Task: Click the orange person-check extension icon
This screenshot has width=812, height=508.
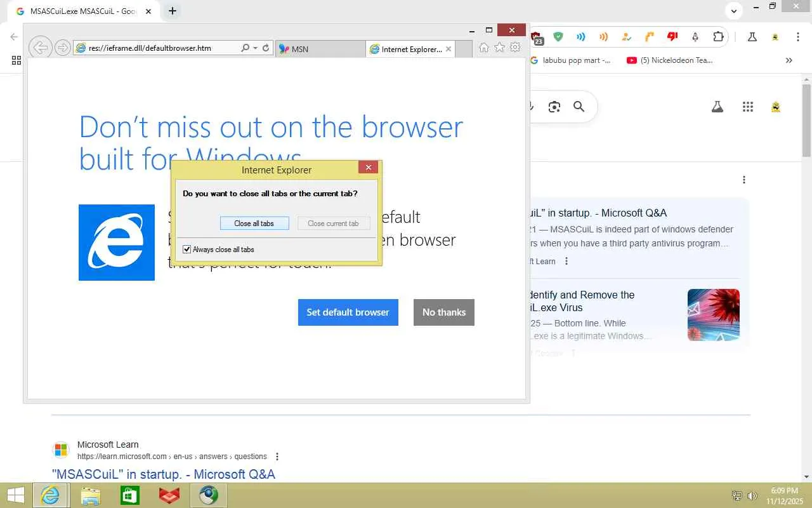Action: coord(626,37)
